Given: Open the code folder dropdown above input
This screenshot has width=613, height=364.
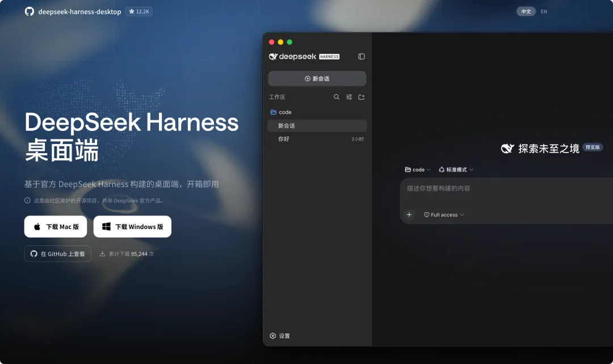Looking at the screenshot, I should coord(418,170).
